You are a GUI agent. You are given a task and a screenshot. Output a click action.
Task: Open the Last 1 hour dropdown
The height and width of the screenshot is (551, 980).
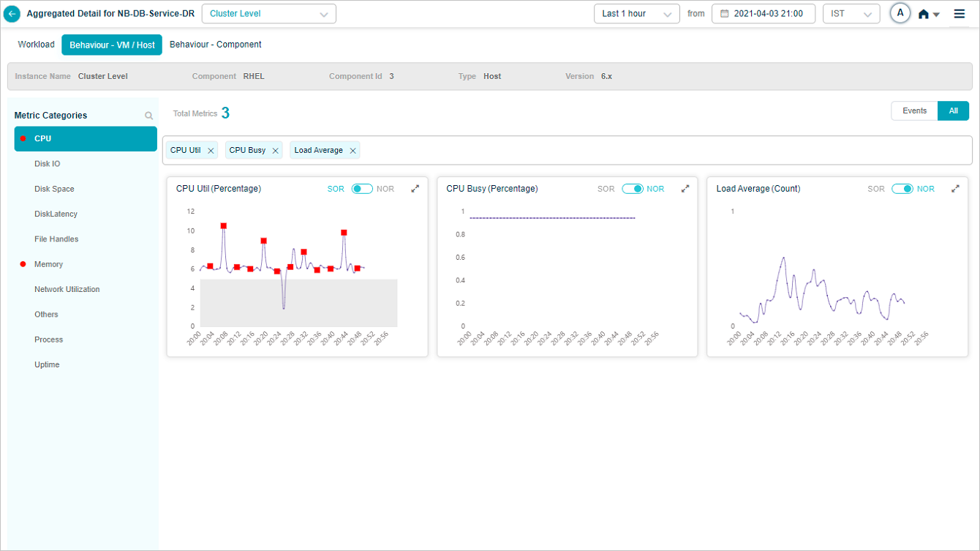[636, 14]
